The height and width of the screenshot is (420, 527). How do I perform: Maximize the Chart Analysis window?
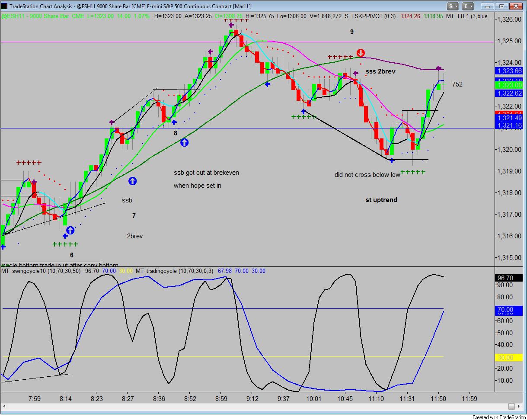(502, 6)
